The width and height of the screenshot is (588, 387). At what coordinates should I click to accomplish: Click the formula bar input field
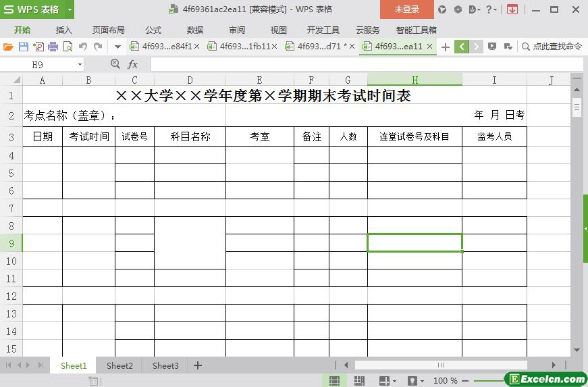[367, 65]
